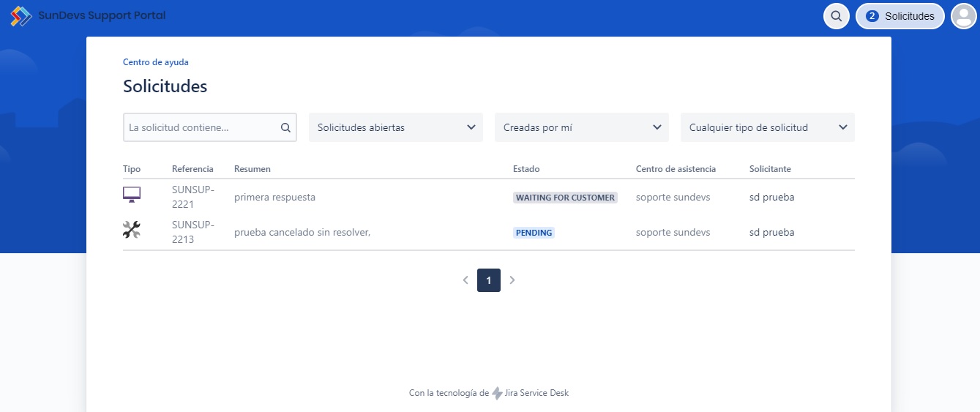Click the monitor type icon for SUNSUP-2221

pyautogui.click(x=132, y=195)
